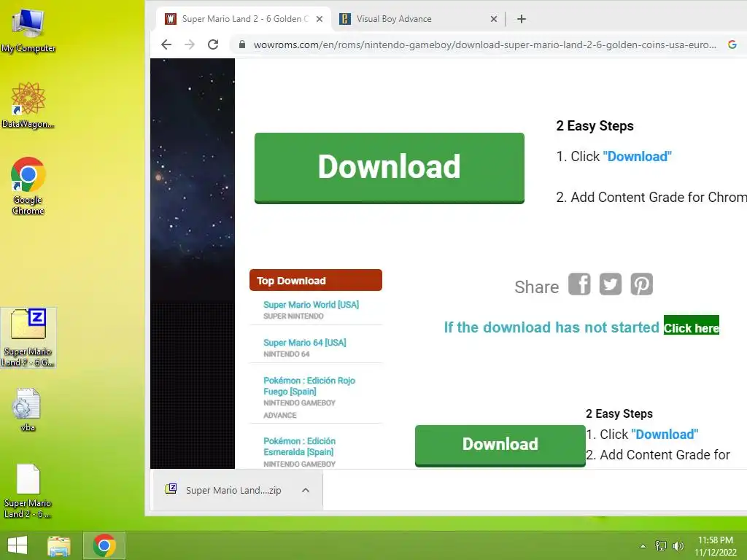Screen dimensions: 747x560
Task: Share on Twitter
Action: pos(611,284)
